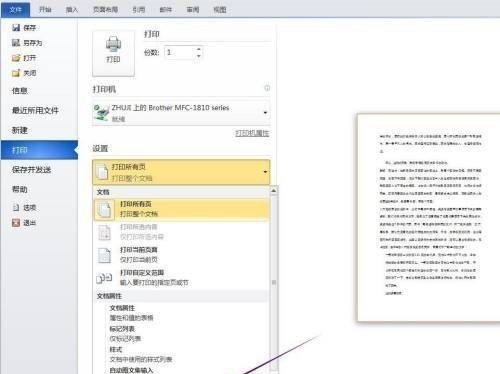Choose Styles (样式) list option
500x374 pixels.
pyautogui.click(x=181, y=355)
